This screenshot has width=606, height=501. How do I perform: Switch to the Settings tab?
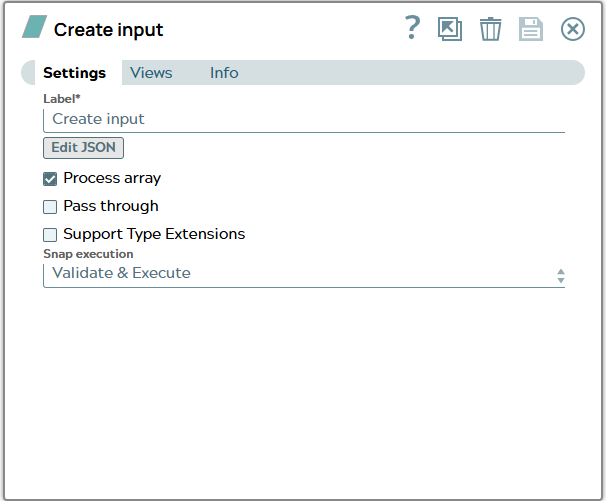tap(74, 73)
